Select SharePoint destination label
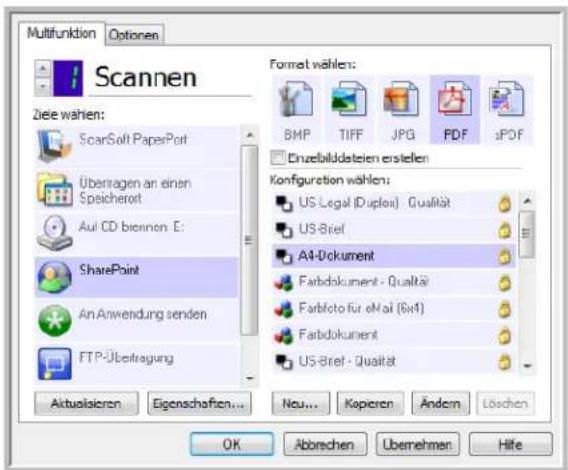The image size is (568, 470). point(109,270)
